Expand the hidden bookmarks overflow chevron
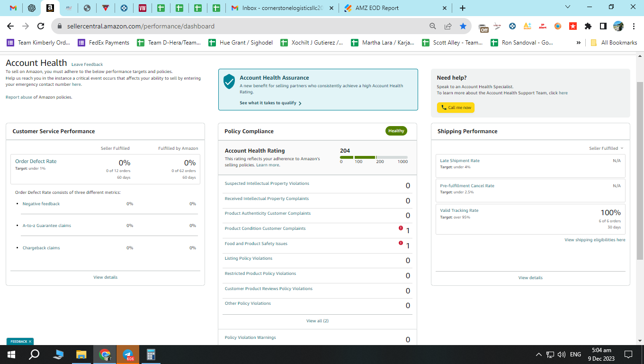 coord(578,43)
